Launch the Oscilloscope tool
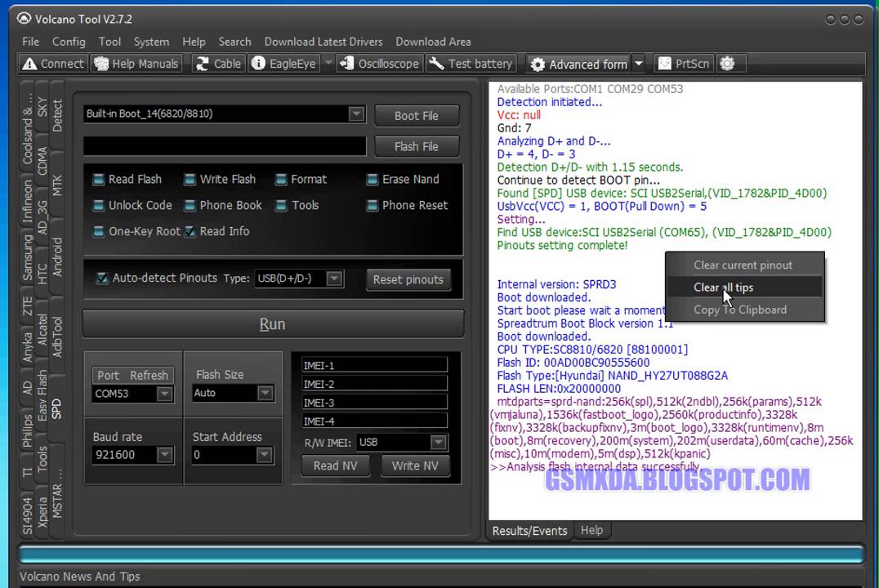Screen dimensions: 879x588 coord(380,64)
